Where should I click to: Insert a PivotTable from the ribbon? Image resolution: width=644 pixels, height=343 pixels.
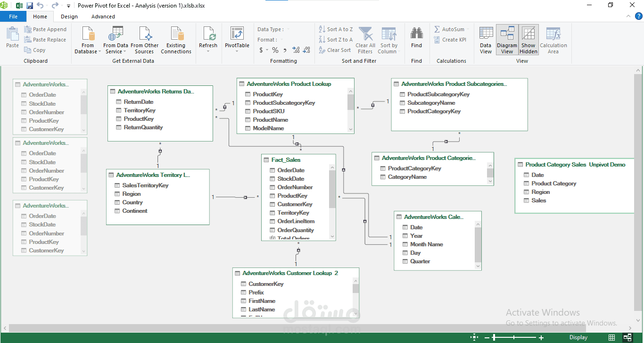(237, 40)
